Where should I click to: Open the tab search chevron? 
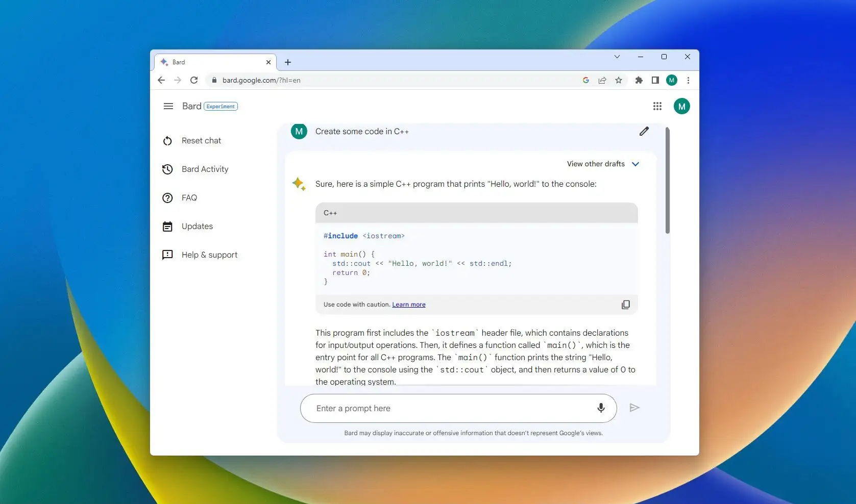617,57
